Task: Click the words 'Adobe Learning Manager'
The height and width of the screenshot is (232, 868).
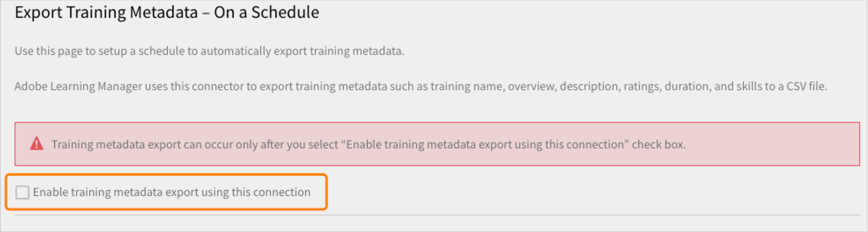Action: (78, 86)
